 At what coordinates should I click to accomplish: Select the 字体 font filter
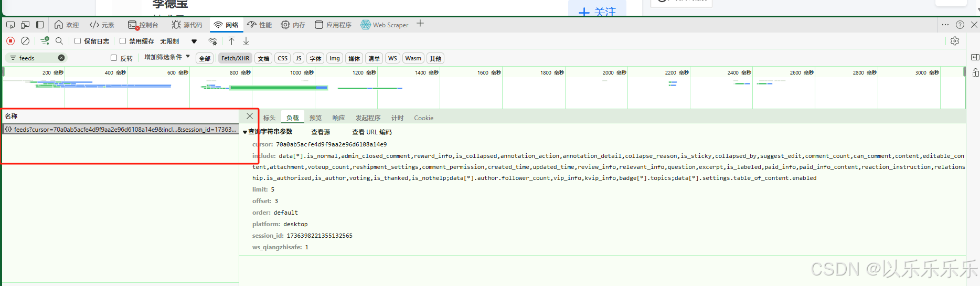315,58
